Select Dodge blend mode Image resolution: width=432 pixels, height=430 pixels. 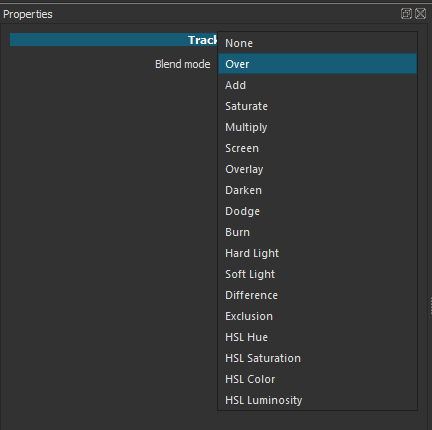click(x=317, y=211)
